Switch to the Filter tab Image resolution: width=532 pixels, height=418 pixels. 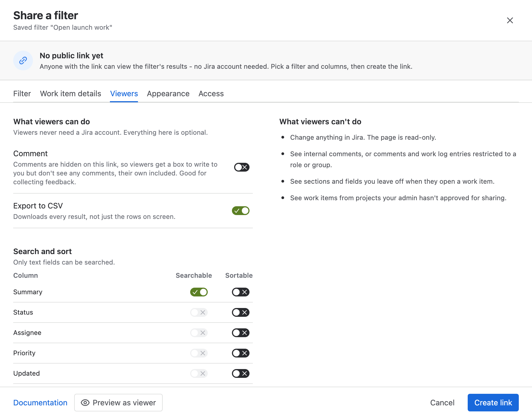click(x=22, y=94)
